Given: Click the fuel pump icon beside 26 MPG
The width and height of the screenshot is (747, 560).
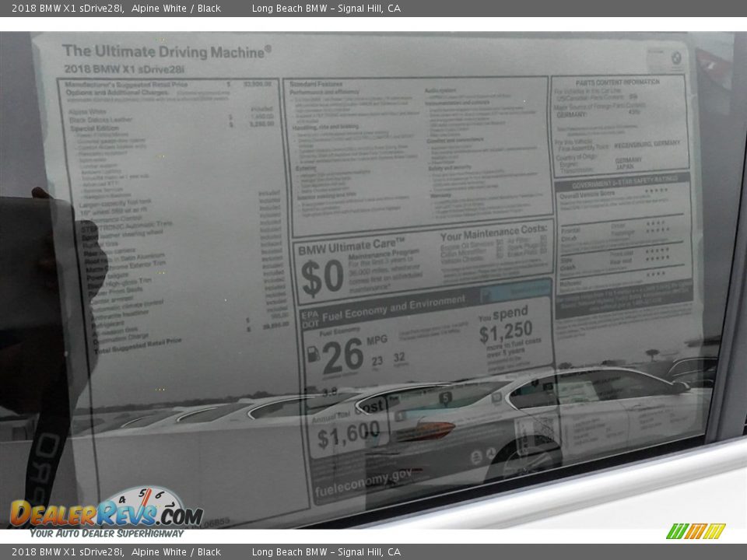Looking at the screenshot, I should [313, 355].
